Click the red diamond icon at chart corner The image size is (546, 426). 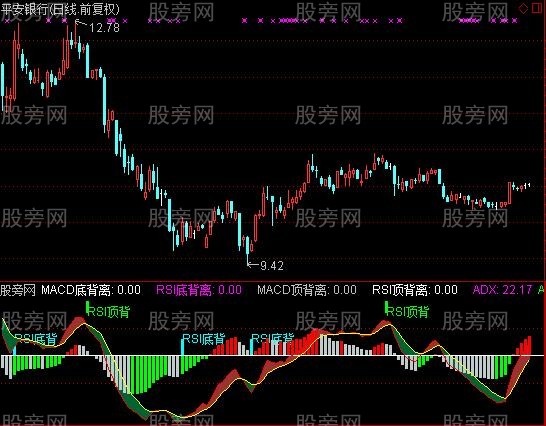point(523,9)
